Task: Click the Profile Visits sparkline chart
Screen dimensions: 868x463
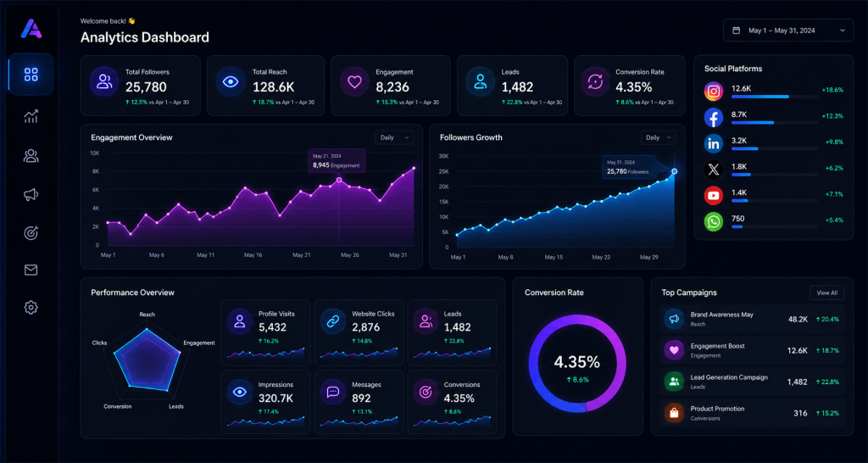Action: pos(265,353)
